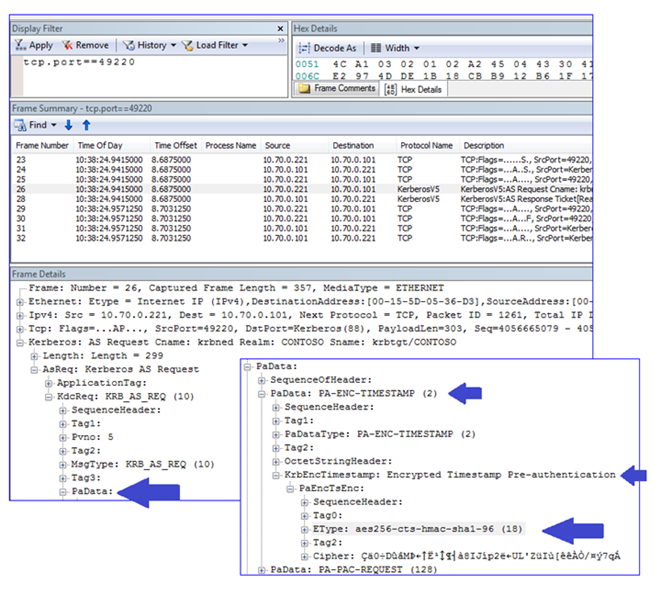Click the Decode As icon
The height and width of the screenshot is (595, 661).
304,48
